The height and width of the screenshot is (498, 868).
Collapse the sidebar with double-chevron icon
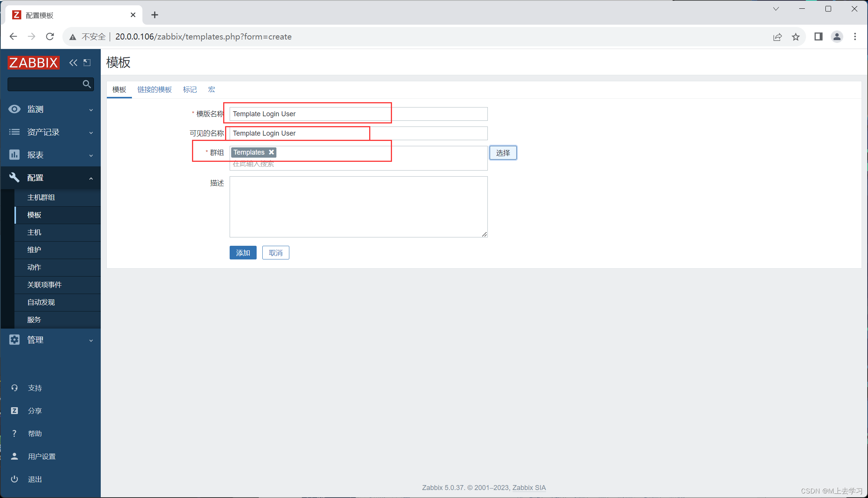[x=73, y=63]
